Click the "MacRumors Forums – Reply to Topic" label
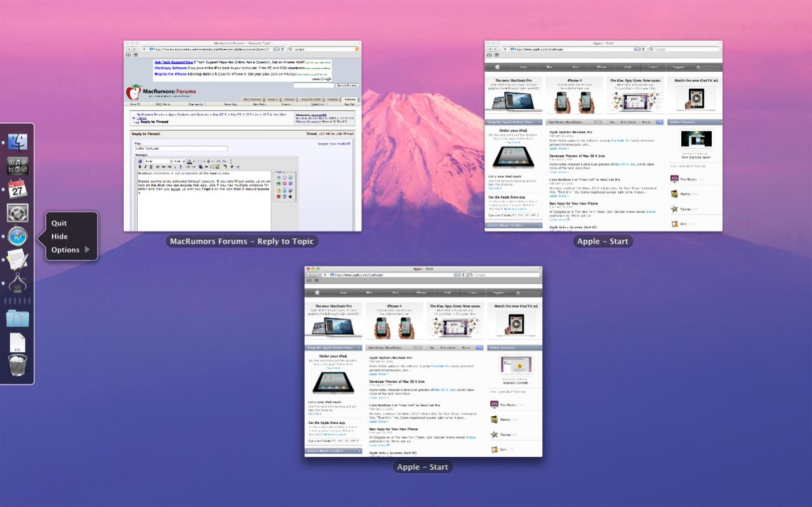Screen dimensions: 812x507 (x=243, y=241)
